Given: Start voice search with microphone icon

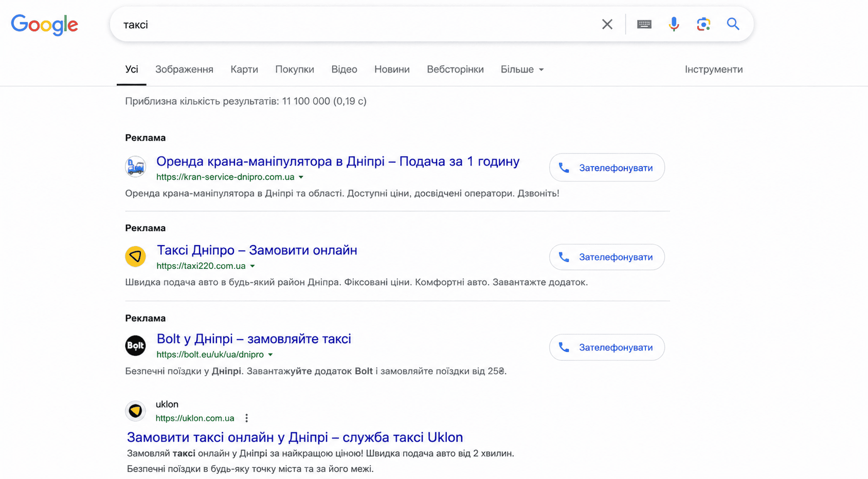Looking at the screenshot, I should (x=674, y=24).
